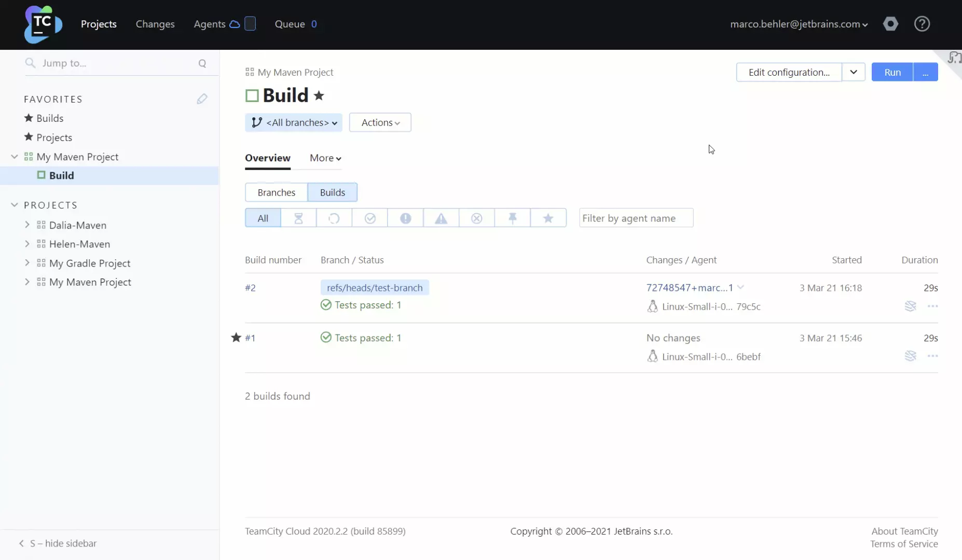Filter builds by pinned pin icon
This screenshot has width=962, height=560.
pyautogui.click(x=512, y=218)
